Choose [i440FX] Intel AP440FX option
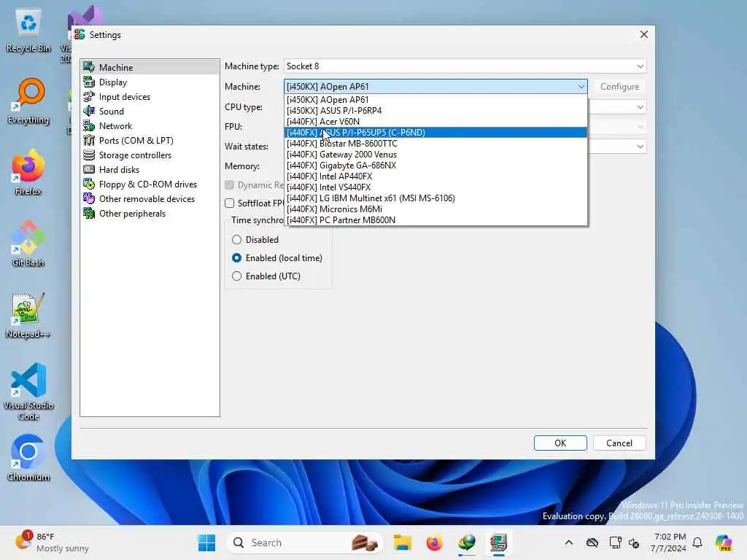This screenshot has height=560, width=747. point(436,176)
